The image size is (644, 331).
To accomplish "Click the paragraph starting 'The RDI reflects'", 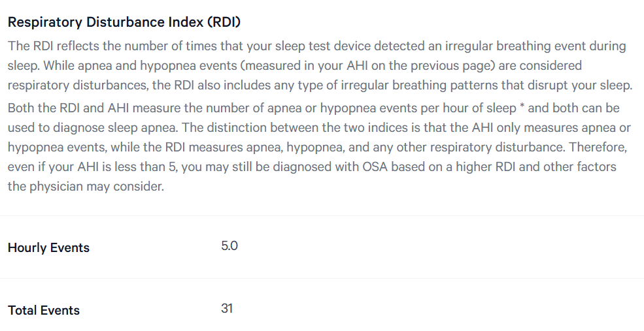I will pos(320,66).
